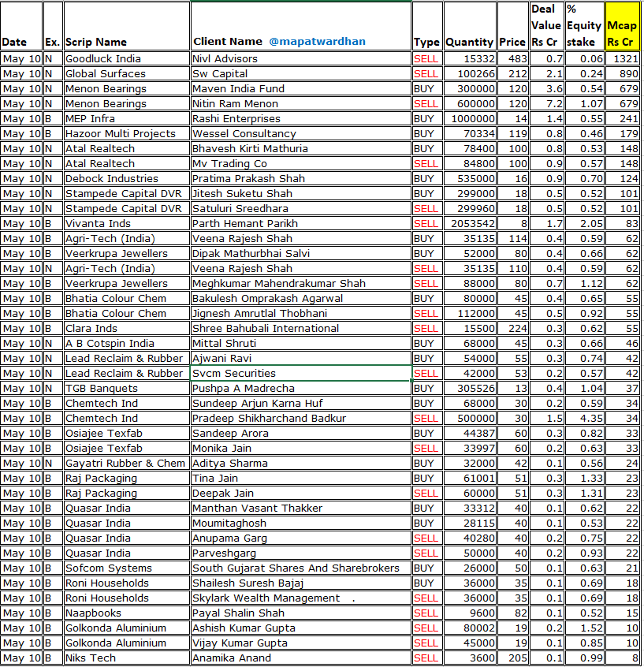Select 'Jignesh Amrutlal Thobhani' cell

pyautogui.click(x=301, y=314)
